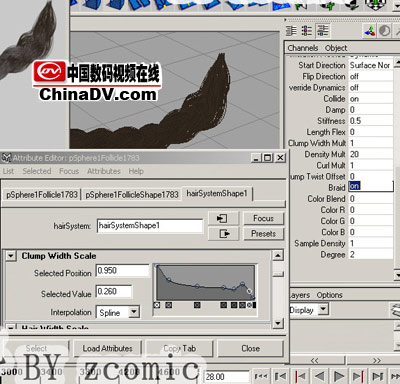This screenshot has height=384, width=400.
Task: Select the Curl Mult channel label
Action: [x=331, y=165]
